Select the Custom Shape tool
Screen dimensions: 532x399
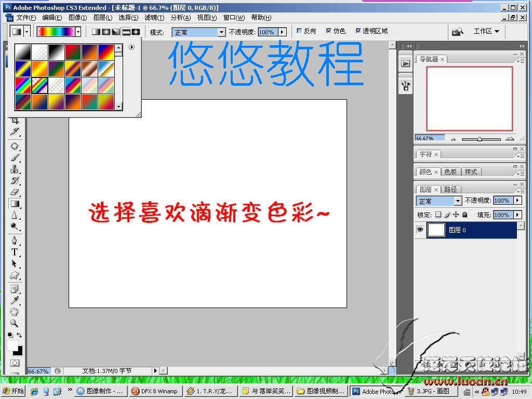pyautogui.click(x=15, y=275)
